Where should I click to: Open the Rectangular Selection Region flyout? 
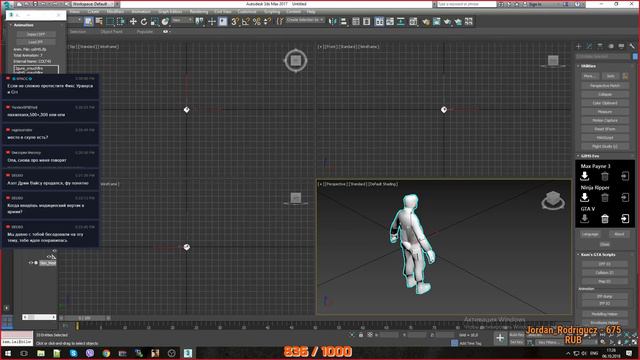click(x=110, y=21)
